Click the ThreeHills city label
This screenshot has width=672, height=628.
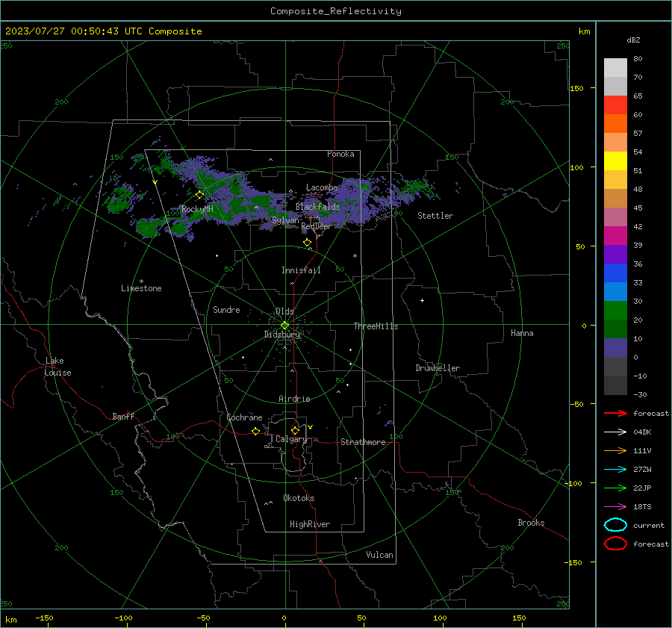(376, 326)
